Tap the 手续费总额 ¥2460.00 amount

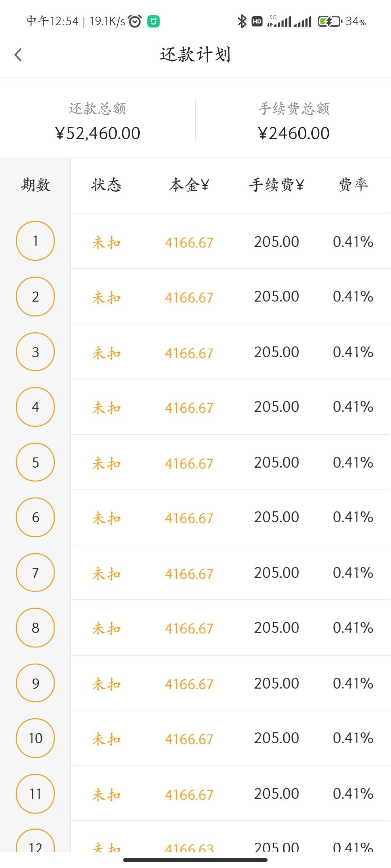tap(294, 133)
